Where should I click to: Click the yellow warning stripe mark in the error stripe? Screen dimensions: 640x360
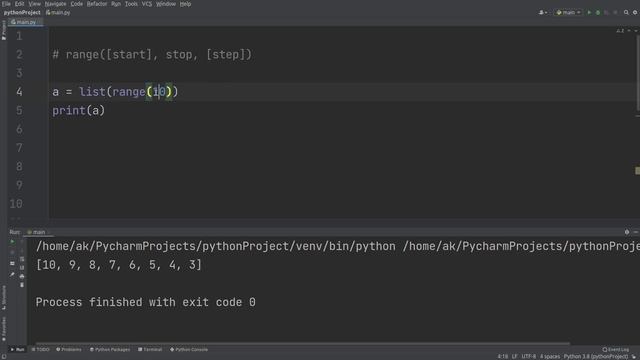[638, 171]
